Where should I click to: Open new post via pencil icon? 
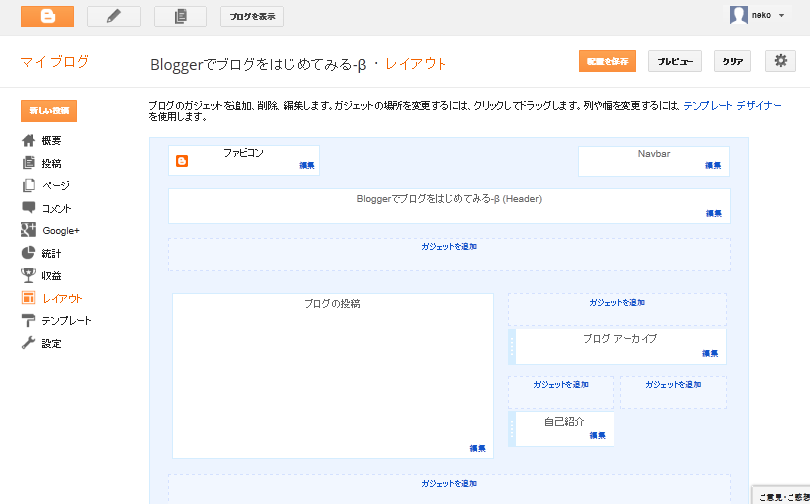click(x=114, y=17)
